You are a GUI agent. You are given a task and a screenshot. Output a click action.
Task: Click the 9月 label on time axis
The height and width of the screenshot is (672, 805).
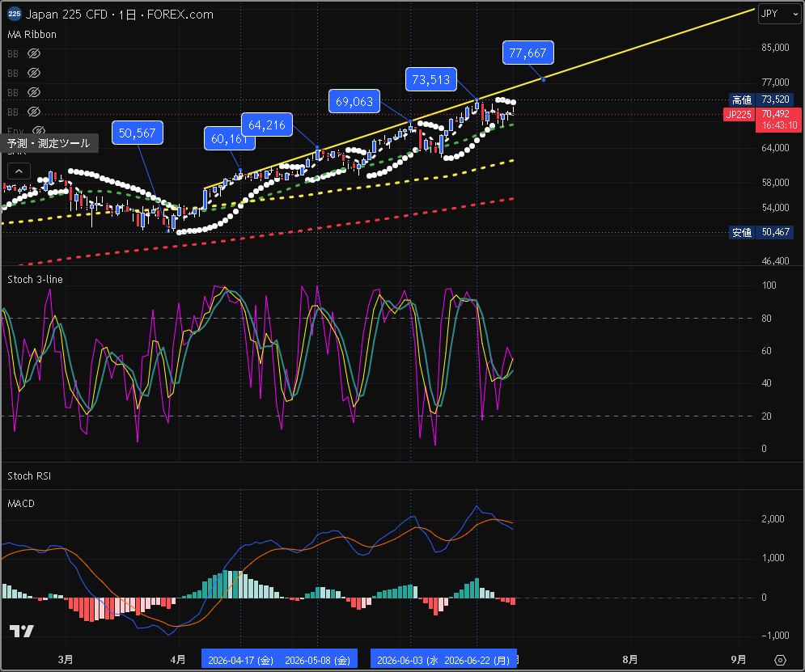(x=739, y=660)
